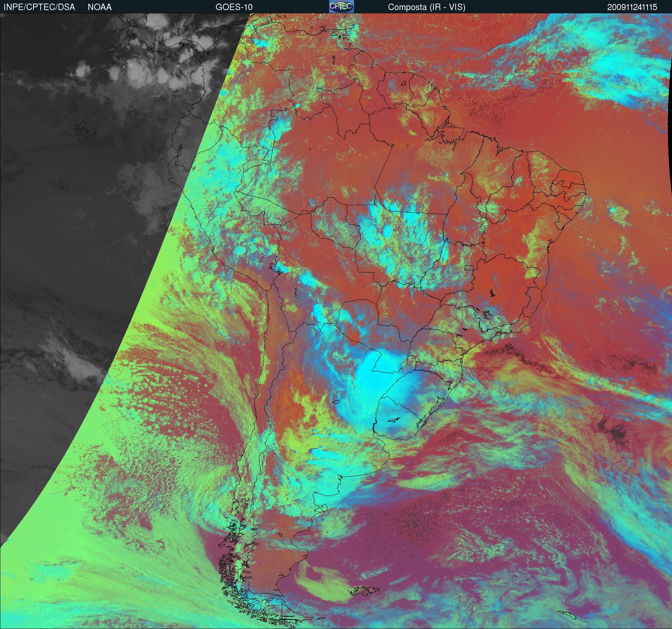Screen dimensions: 672x629
Task: Click the Composta (IR - VIS) title
Action: [427, 7]
